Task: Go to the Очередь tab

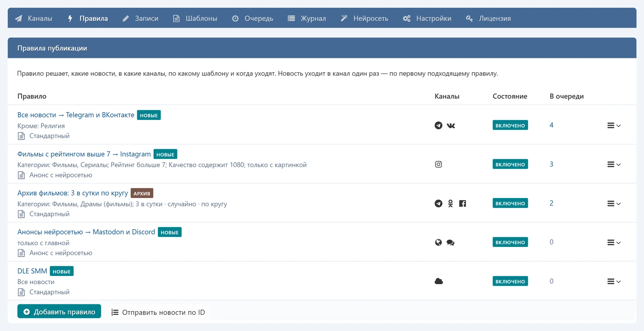Action: (x=253, y=18)
